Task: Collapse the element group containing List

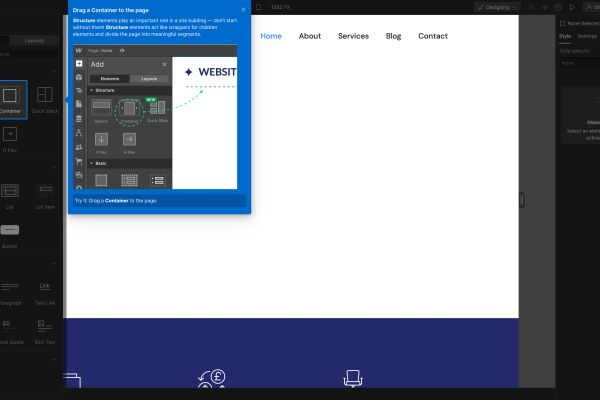Action: coord(54,168)
